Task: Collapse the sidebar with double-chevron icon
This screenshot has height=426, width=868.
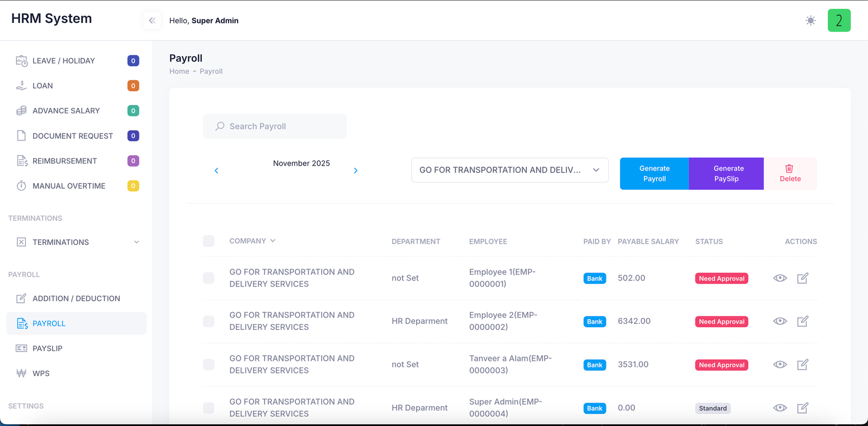Action: click(152, 21)
